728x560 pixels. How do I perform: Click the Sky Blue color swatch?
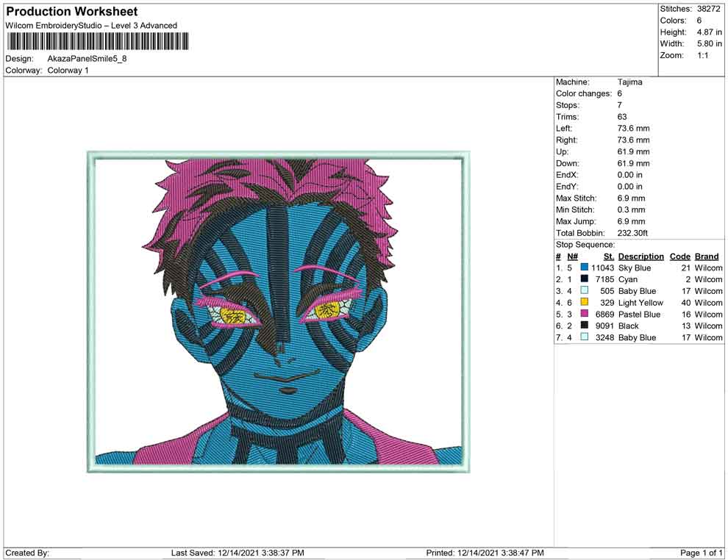point(584,268)
